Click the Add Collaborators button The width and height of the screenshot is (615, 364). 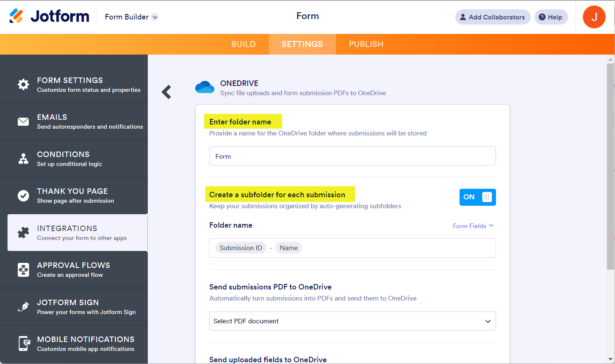[493, 17]
